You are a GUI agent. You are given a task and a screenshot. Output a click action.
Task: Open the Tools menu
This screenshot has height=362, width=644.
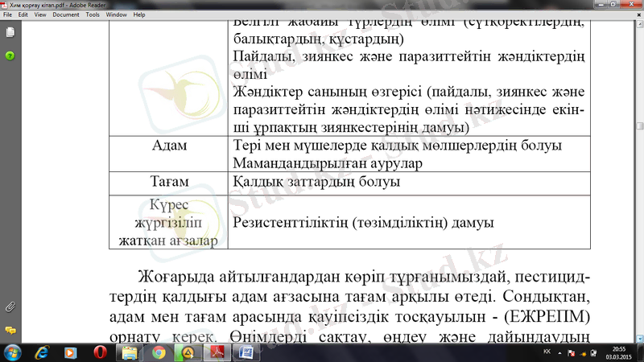click(x=93, y=14)
